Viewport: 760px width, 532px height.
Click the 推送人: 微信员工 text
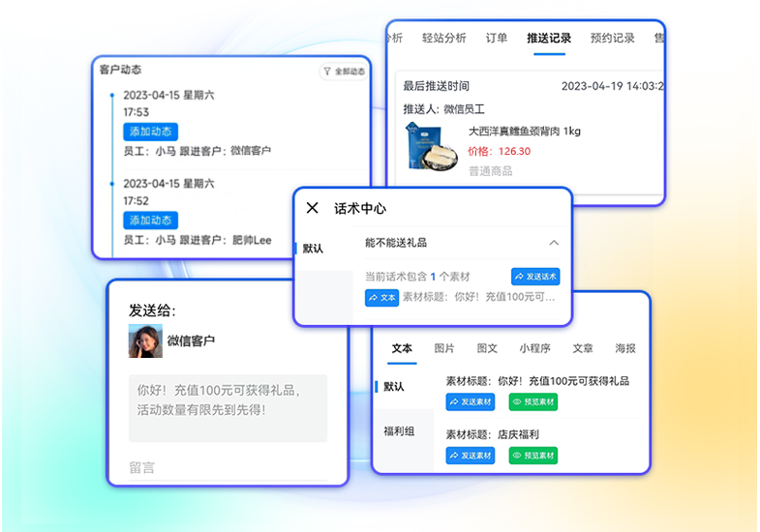(x=444, y=109)
